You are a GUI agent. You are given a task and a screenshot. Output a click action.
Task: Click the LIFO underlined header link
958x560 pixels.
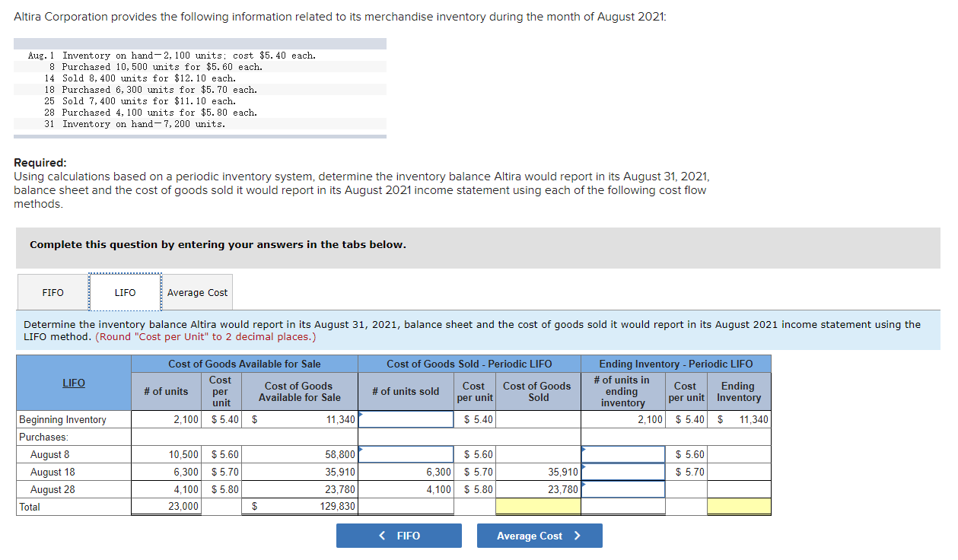[x=74, y=383]
